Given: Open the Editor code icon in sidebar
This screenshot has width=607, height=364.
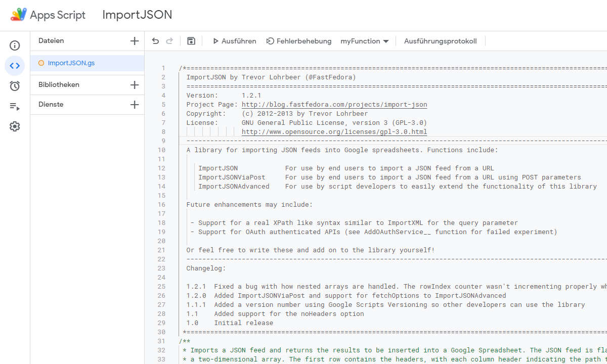Looking at the screenshot, I should coord(15,66).
